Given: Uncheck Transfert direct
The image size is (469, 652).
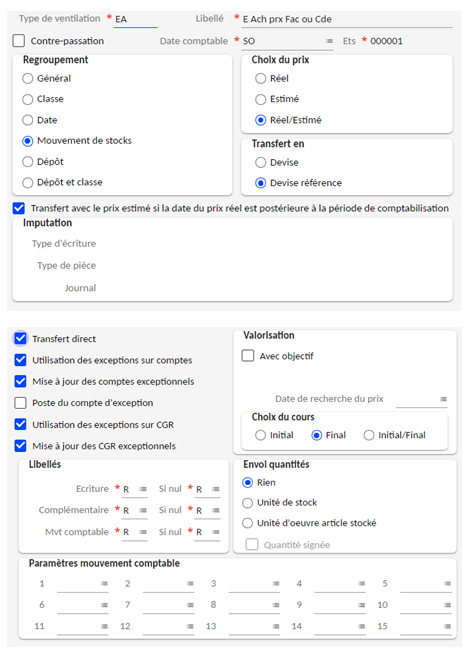Looking at the screenshot, I should point(20,338).
